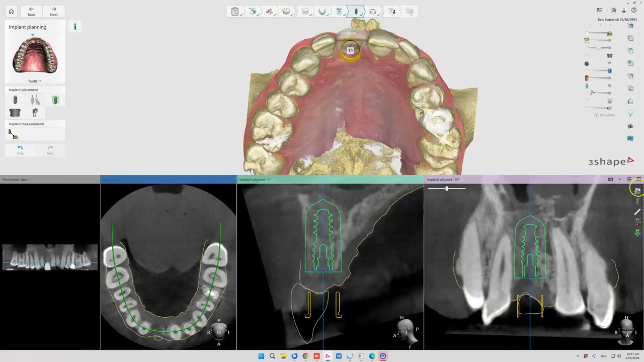Adjust the upper scan model visibility slider
Screen dimensions: 644x362
(598, 33)
